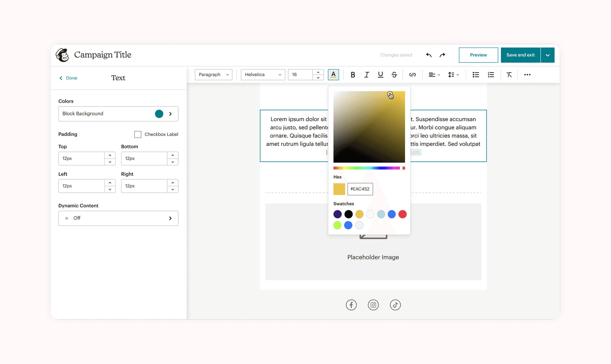Open the three-dot more options menu

tap(527, 75)
